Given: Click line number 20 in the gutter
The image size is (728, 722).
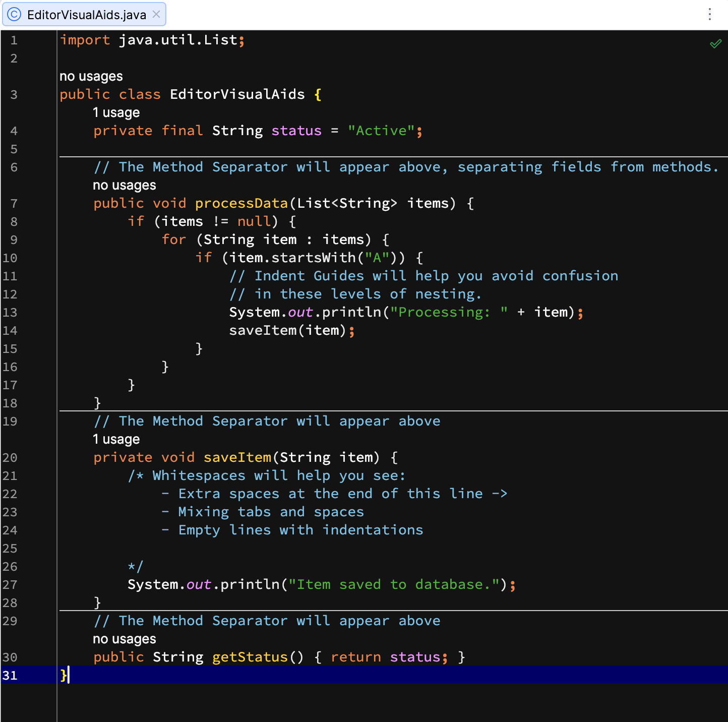Looking at the screenshot, I should tap(10, 458).
